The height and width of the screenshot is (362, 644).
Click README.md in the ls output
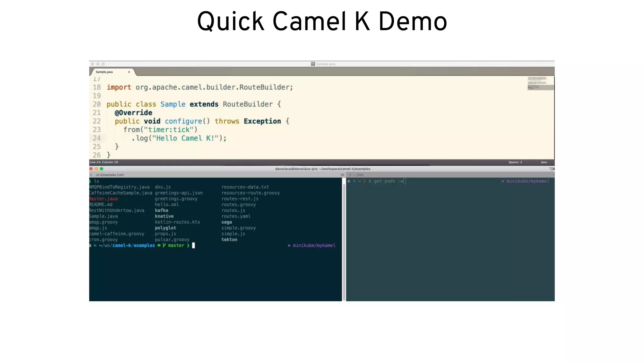point(101,205)
